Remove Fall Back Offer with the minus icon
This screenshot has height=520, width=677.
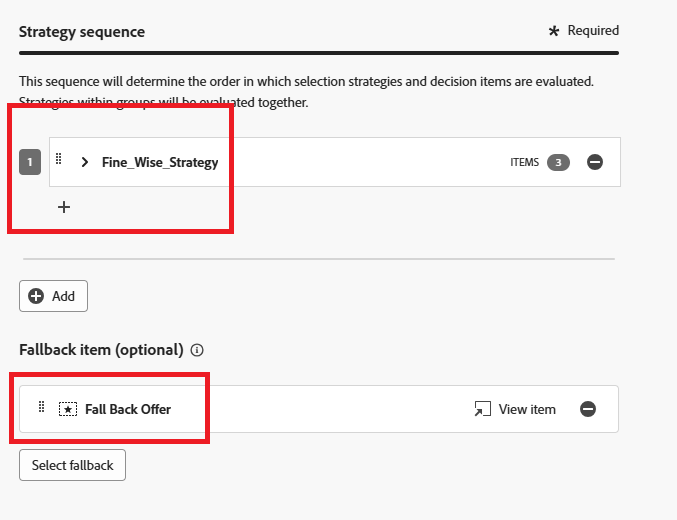[x=588, y=409]
